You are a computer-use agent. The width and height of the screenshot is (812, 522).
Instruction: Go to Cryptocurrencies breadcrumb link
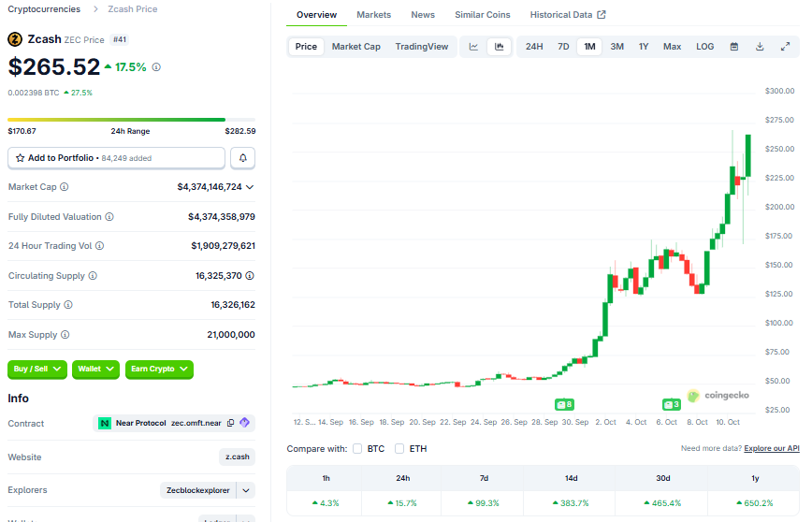44,8
